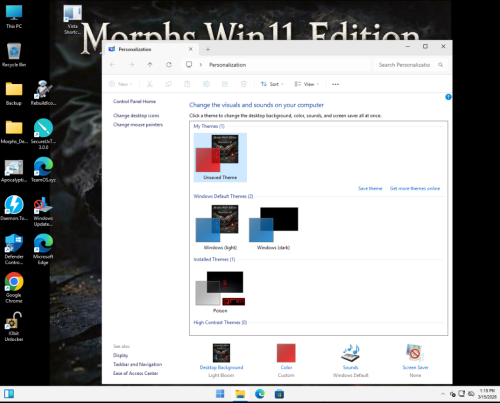
Task: Open the blue help question mark icon
Action: (448, 97)
